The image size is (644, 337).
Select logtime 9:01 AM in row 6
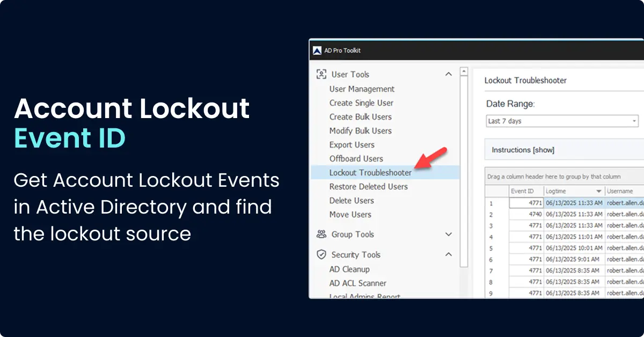pyautogui.click(x=573, y=260)
